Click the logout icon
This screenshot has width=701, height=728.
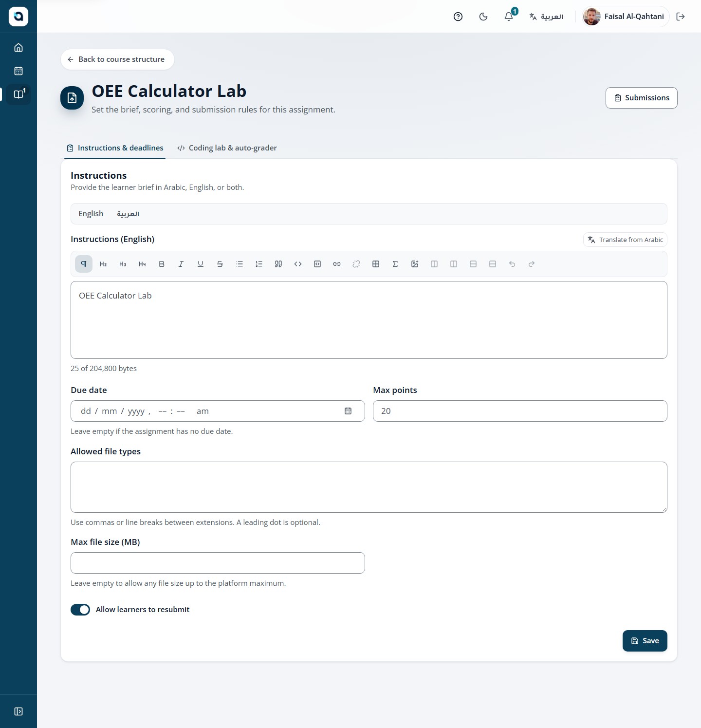681,17
